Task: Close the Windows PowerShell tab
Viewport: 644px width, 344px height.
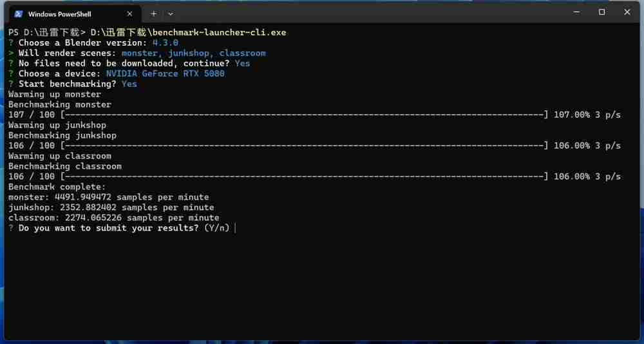Action: coord(129,14)
